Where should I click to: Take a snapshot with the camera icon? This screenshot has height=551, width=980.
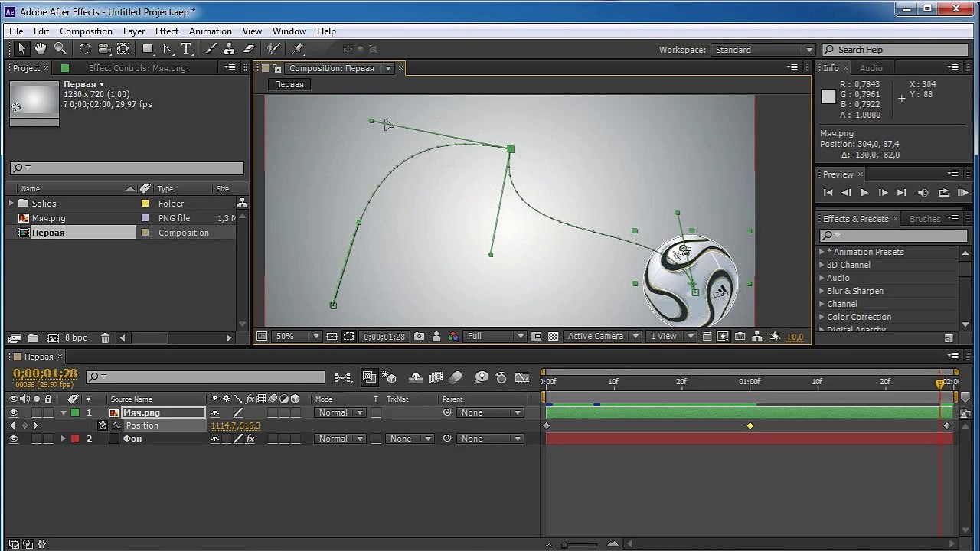click(419, 336)
